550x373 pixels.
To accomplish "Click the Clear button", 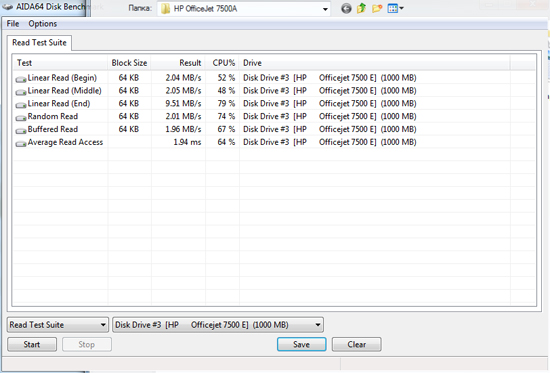I will [357, 344].
